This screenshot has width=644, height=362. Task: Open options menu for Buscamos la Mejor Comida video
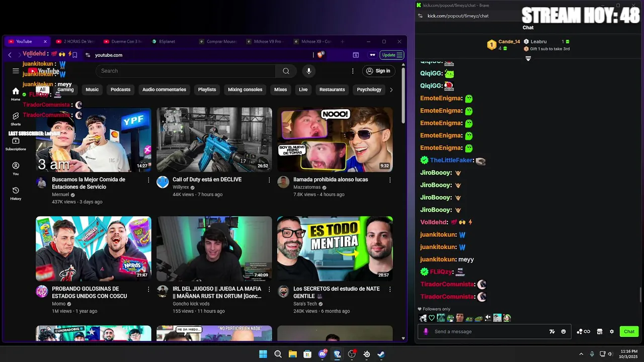148,179
